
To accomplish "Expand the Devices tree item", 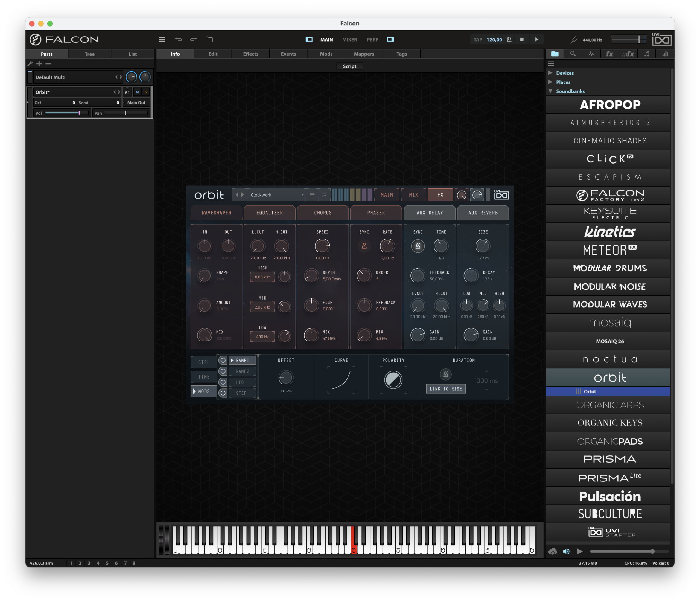I will pyautogui.click(x=550, y=73).
